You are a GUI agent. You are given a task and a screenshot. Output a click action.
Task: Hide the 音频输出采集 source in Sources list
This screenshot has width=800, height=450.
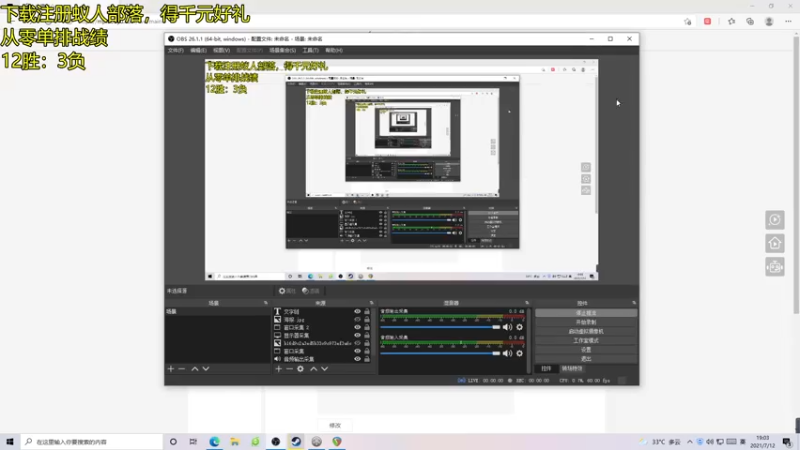coord(357,359)
